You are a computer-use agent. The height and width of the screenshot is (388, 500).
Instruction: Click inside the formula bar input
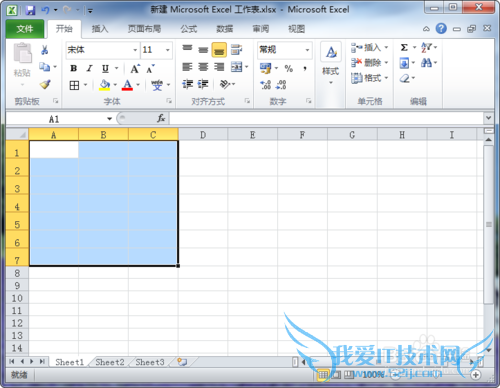pyautogui.click(x=327, y=118)
